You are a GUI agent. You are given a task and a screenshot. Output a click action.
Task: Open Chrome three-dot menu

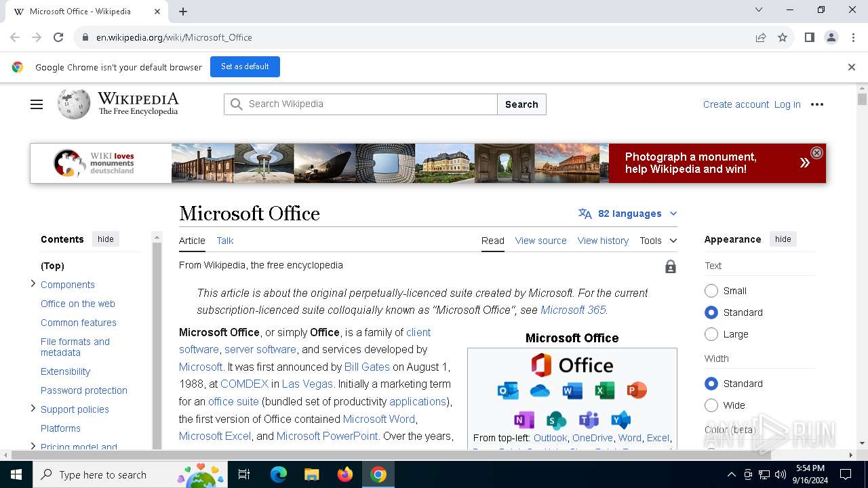coord(852,37)
